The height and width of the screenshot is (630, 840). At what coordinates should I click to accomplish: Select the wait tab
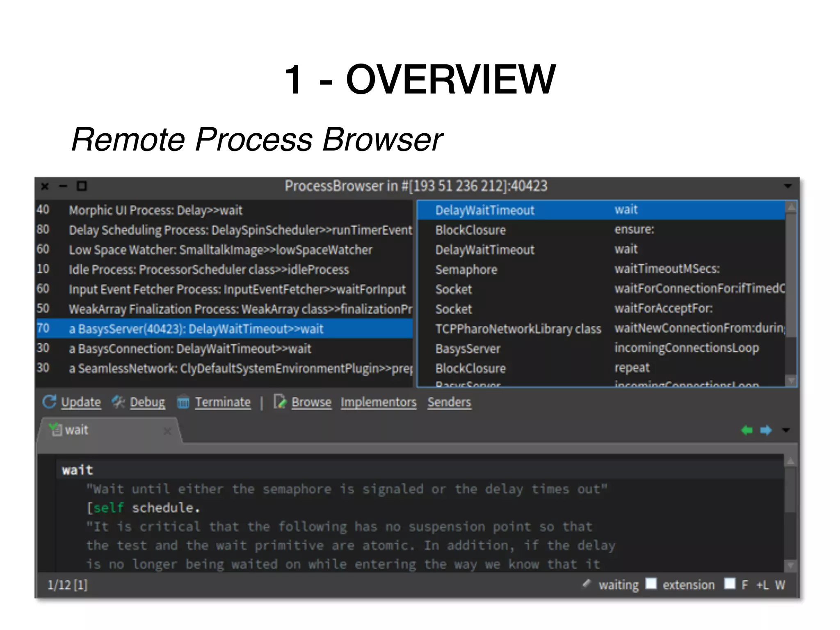[109, 430]
